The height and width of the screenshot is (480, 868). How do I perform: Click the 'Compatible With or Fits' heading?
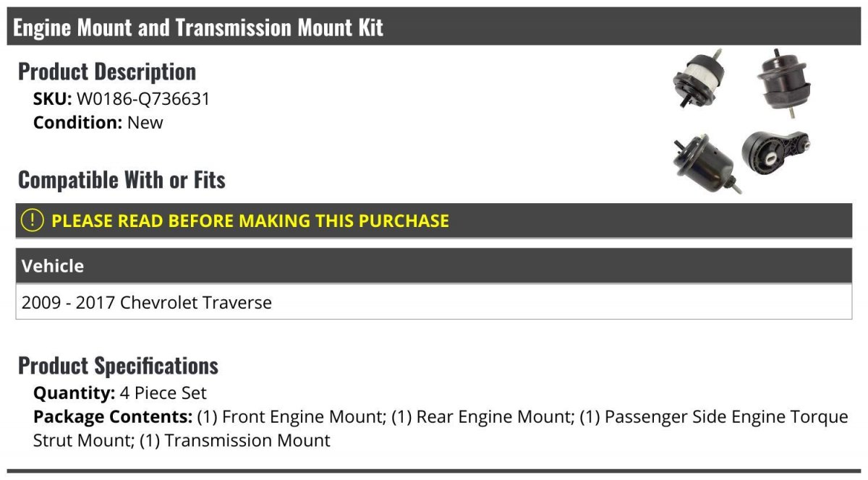[122, 180]
